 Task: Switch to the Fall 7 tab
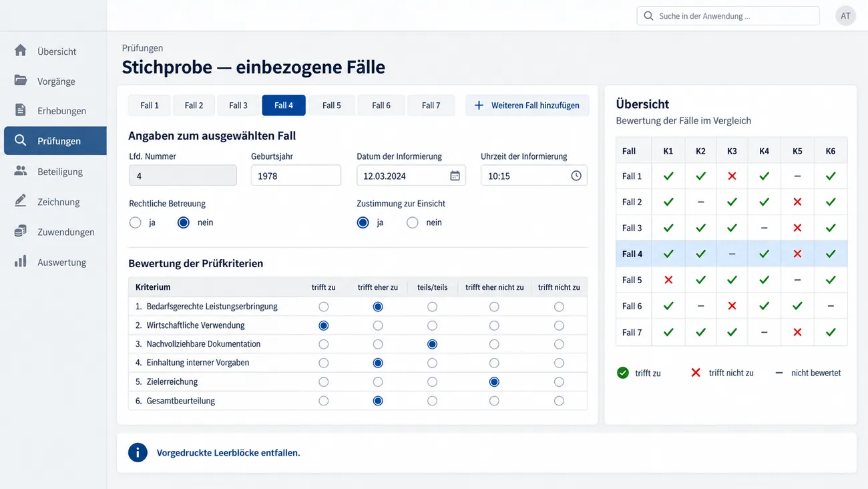click(431, 106)
